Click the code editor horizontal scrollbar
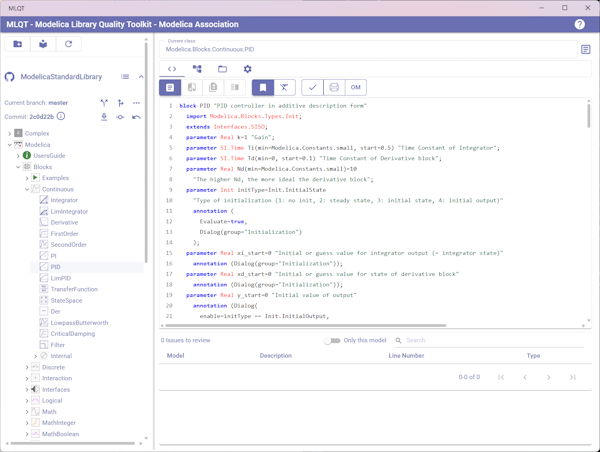 click(305, 326)
